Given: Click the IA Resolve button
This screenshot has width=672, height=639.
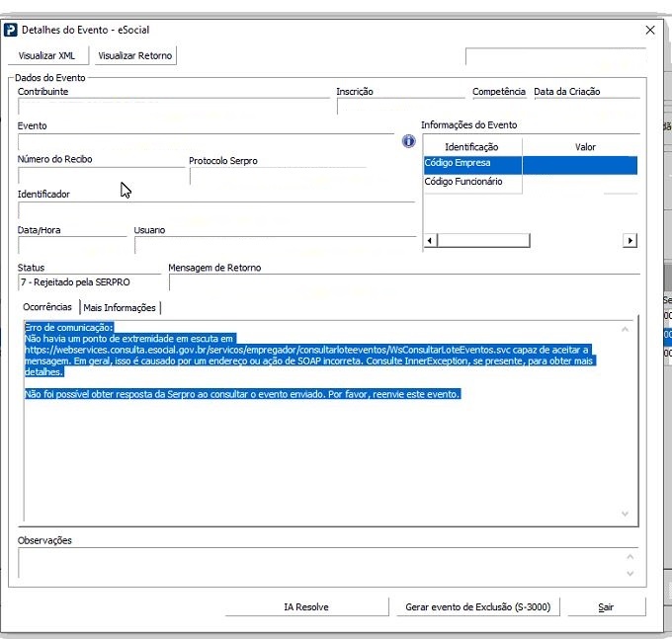Looking at the screenshot, I should click(306, 606).
